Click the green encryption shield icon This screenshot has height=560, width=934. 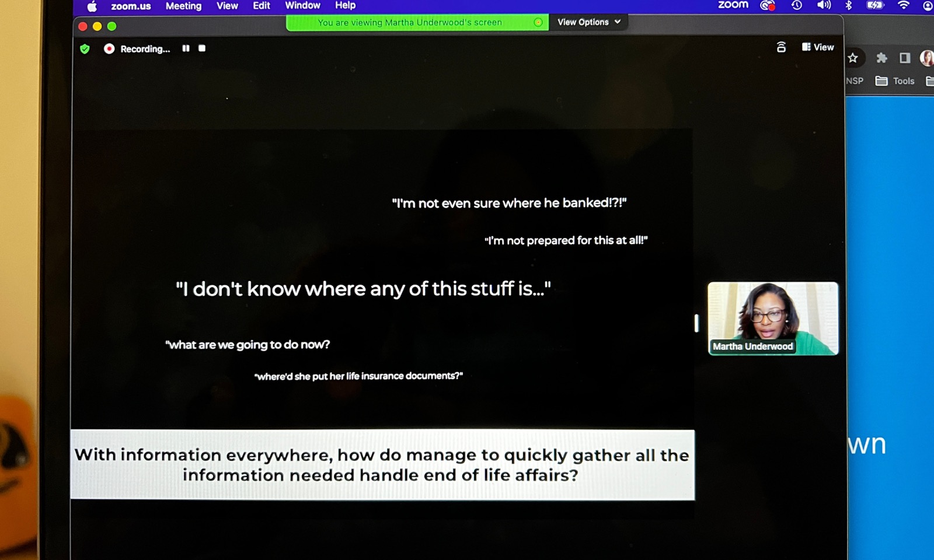click(85, 49)
